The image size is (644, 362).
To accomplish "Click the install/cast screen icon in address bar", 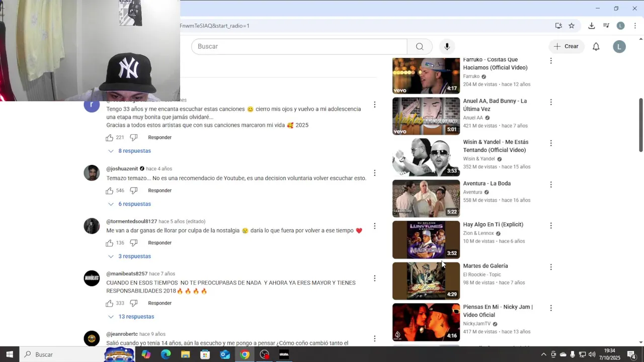I will pyautogui.click(x=558, y=26).
